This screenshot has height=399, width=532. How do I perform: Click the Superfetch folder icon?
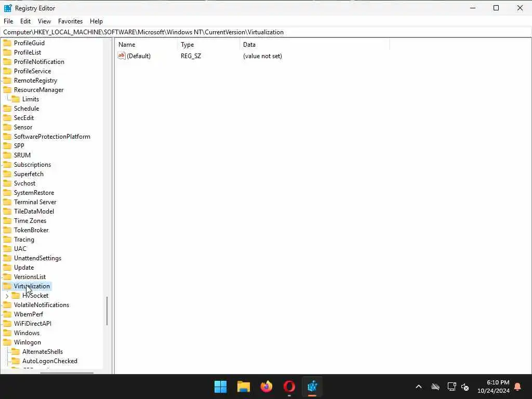[x=7, y=174]
